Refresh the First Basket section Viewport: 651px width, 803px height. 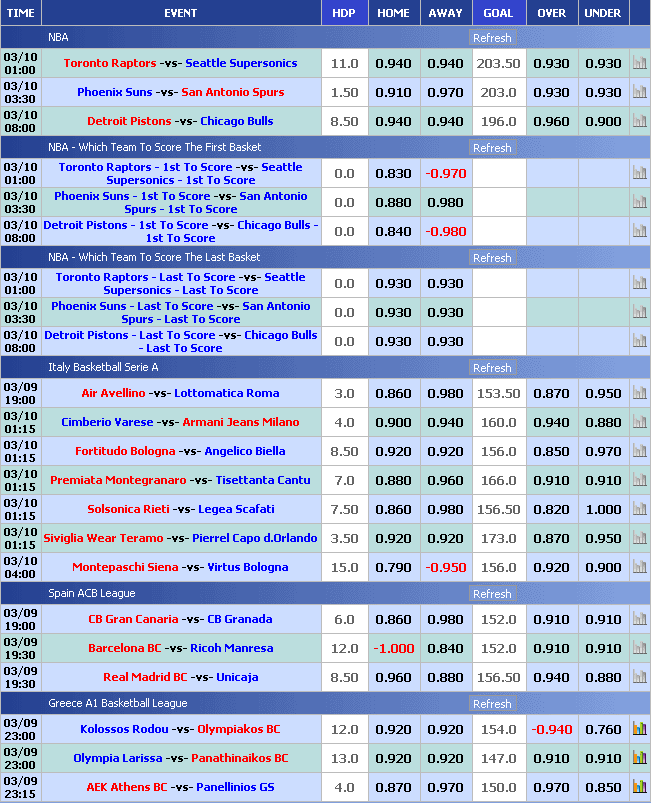click(492, 148)
